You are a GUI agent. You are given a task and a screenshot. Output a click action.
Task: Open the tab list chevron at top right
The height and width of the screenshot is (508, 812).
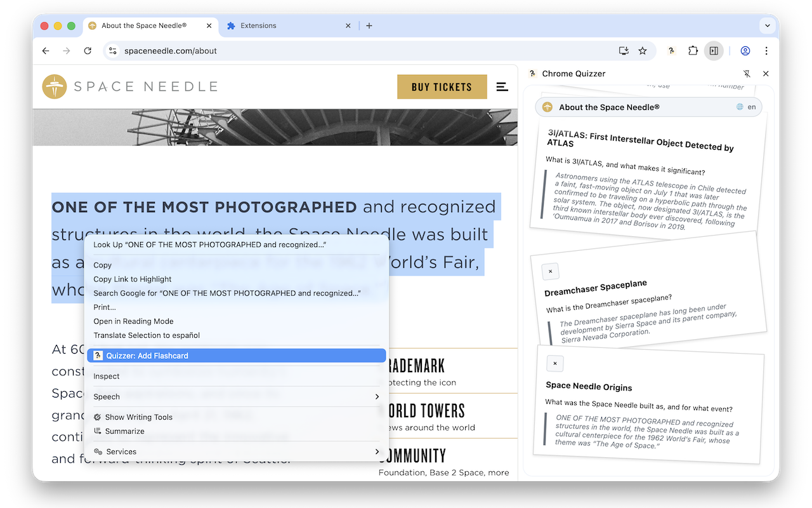[767, 25]
